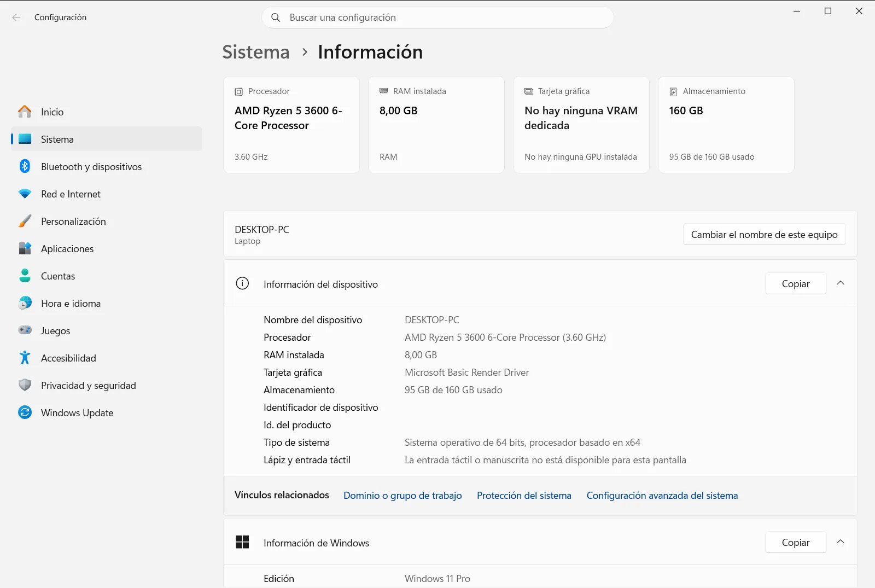Click the Sistema breadcrumb in the header

coord(256,52)
